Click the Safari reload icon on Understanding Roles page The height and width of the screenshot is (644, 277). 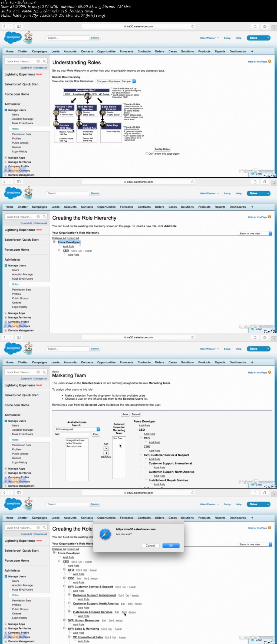pyautogui.click(x=193, y=26)
